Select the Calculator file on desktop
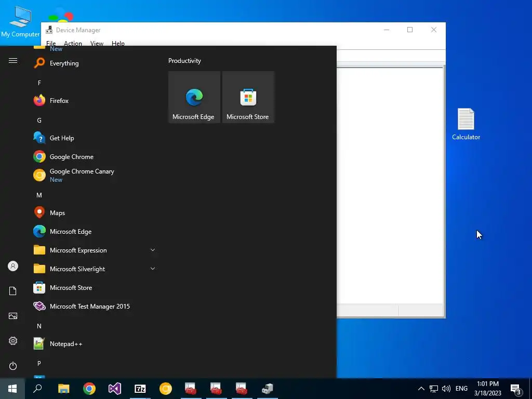This screenshot has height=399, width=532. coord(466,124)
